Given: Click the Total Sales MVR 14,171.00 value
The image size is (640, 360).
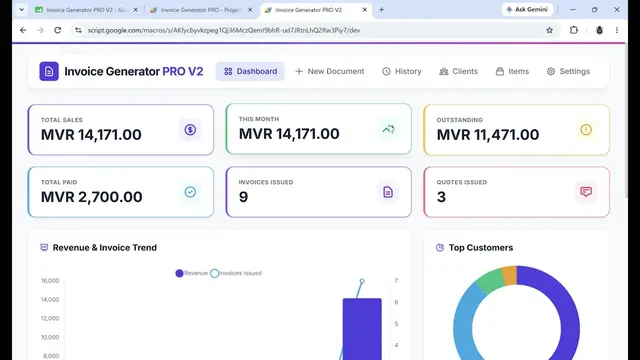Looking at the screenshot, I should [91, 135].
